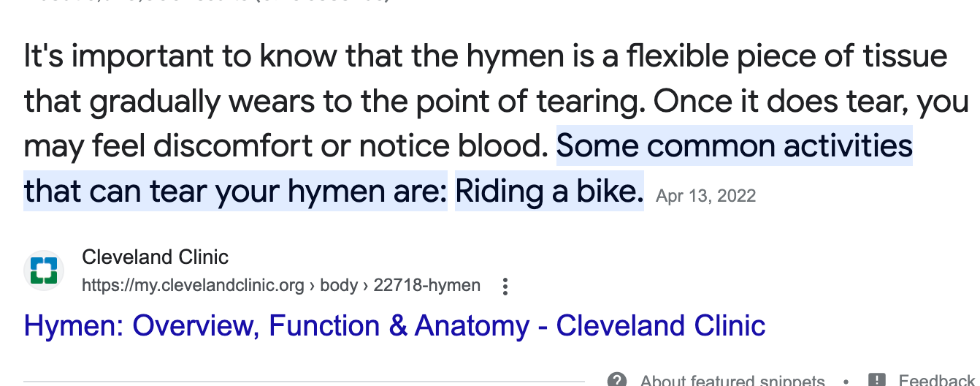Click the highlighted line "that can tear your hymen are:"
This screenshot has width=980, height=386.
(235, 192)
